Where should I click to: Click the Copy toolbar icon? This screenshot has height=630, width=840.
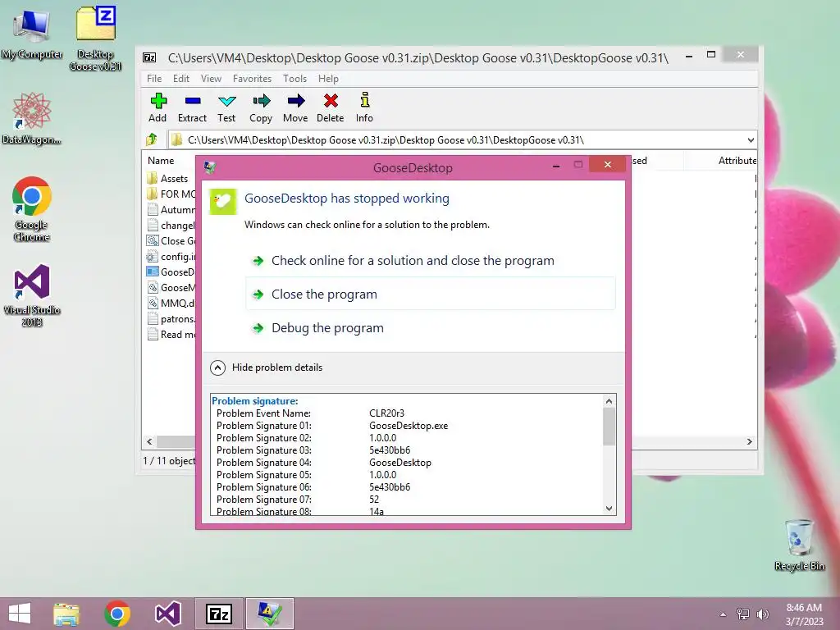(261, 107)
